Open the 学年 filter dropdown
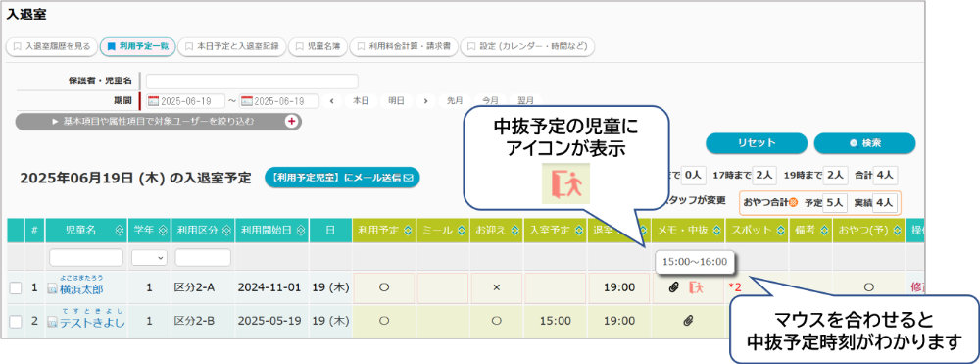The width and height of the screenshot is (980, 364). 149,257
